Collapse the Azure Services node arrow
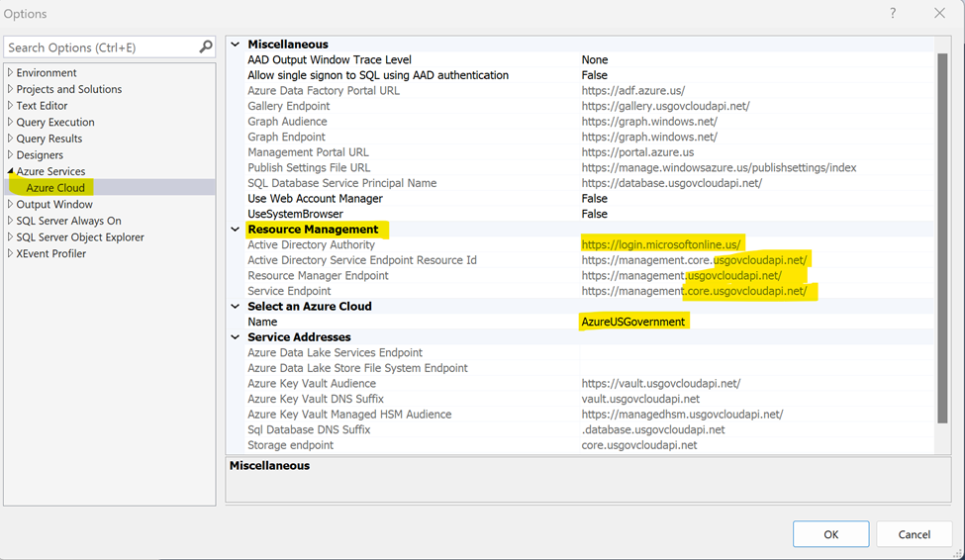The height and width of the screenshot is (560, 965). click(x=10, y=171)
